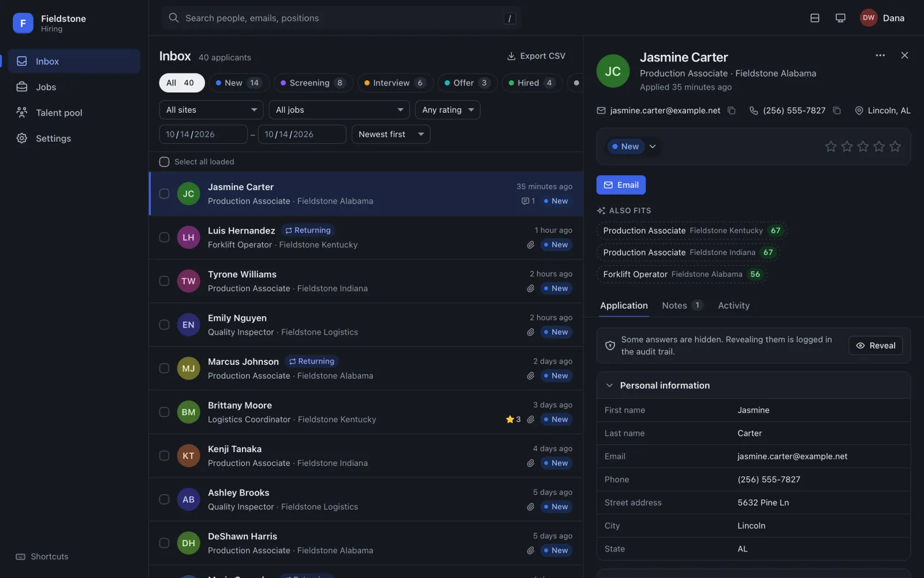This screenshot has width=924, height=578.
Task: Click the attachment icon on Luis Hernandez row
Action: 530,245
